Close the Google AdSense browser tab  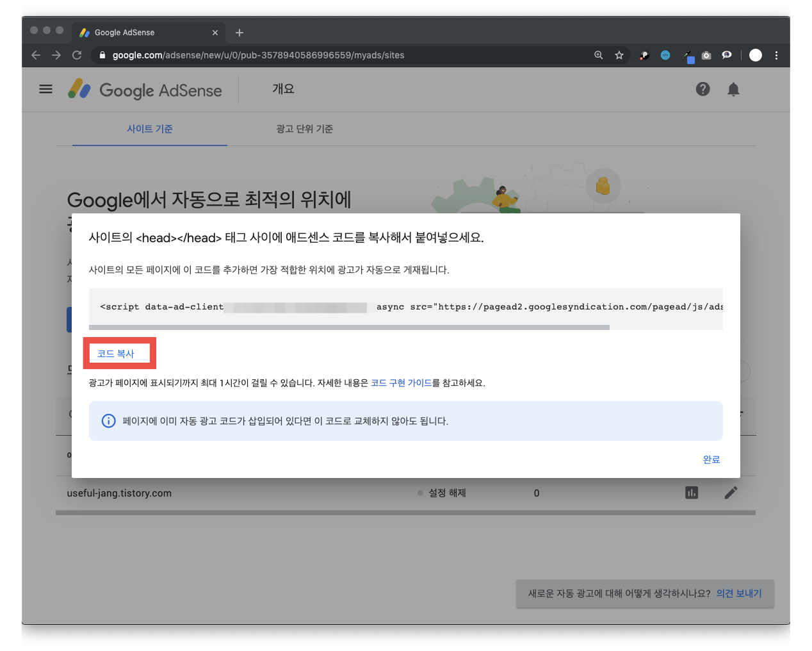pyautogui.click(x=215, y=33)
